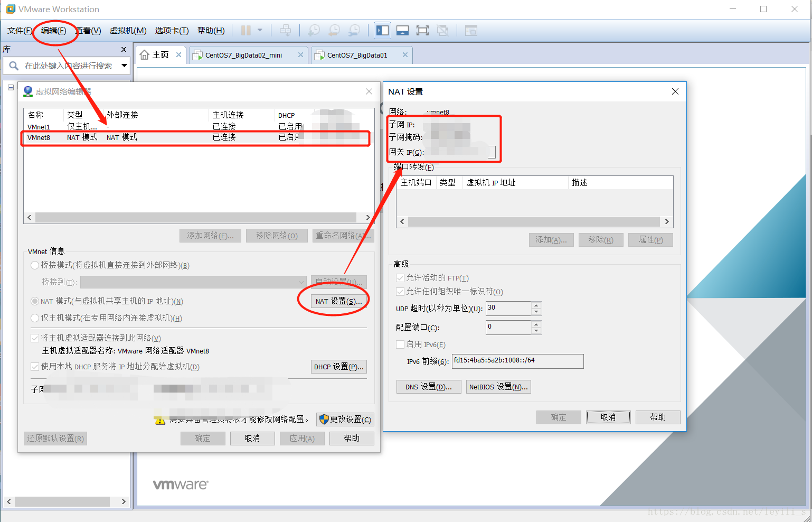Click the virtual network editor title icon

click(28, 91)
